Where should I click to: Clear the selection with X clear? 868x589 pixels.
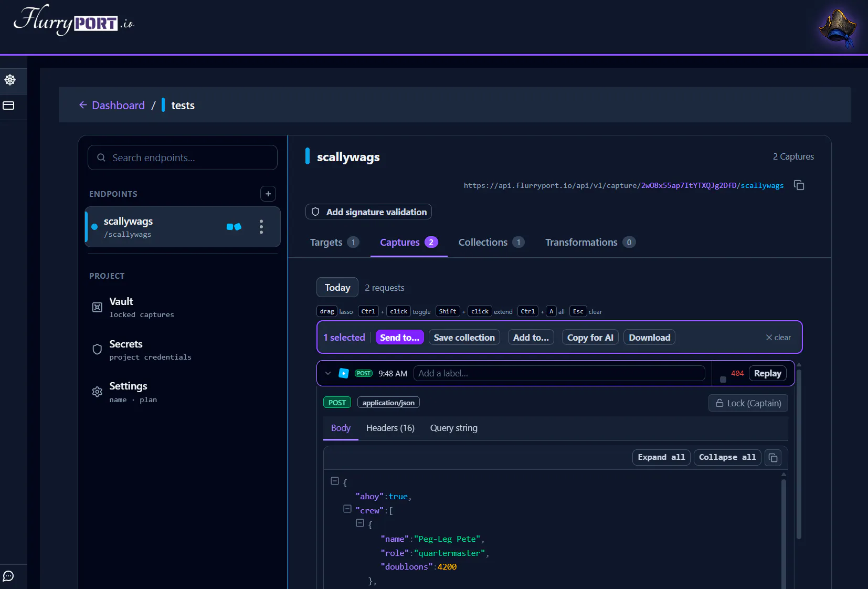pos(778,338)
